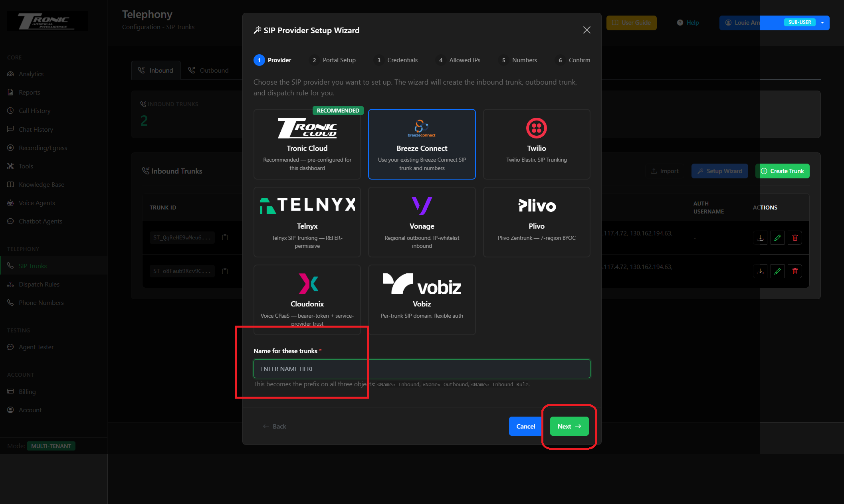The width and height of the screenshot is (844, 504).
Task: Pick the Vobiz provider card
Action: (x=422, y=300)
